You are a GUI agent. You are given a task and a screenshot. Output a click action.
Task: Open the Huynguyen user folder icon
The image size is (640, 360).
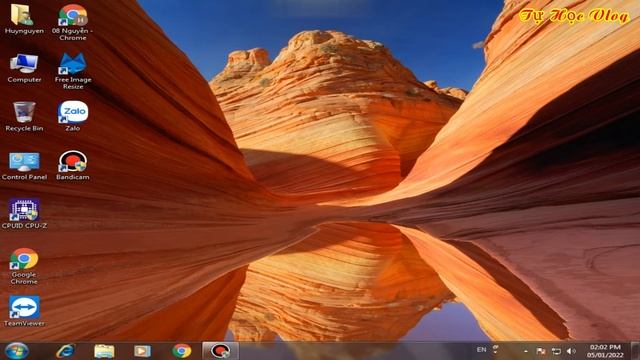(x=24, y=19)
